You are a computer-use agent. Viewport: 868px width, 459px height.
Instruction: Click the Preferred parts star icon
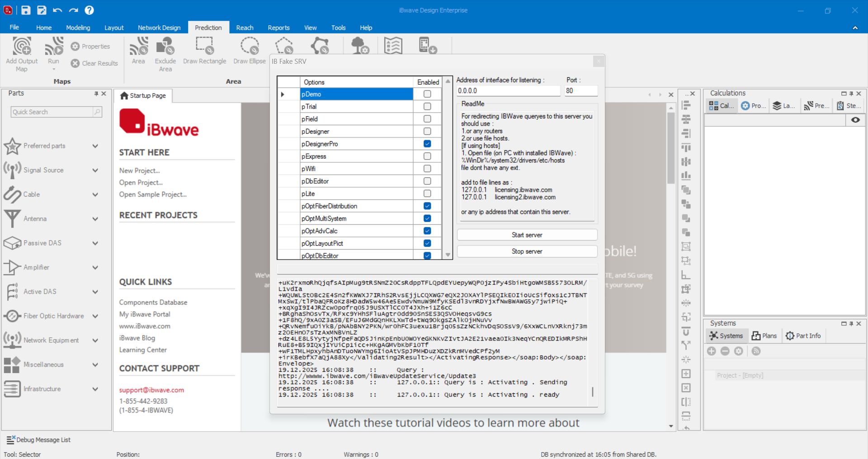tap(12, 146)
